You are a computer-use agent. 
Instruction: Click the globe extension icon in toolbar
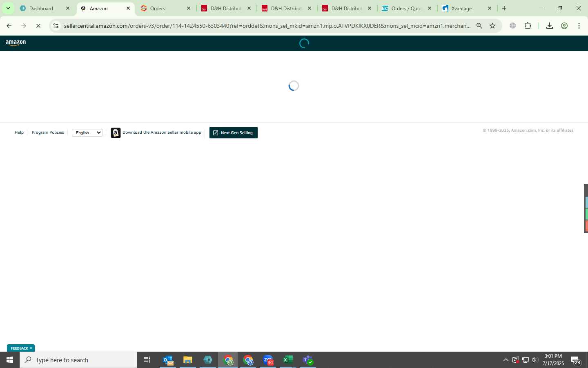[x=513, y=26]
